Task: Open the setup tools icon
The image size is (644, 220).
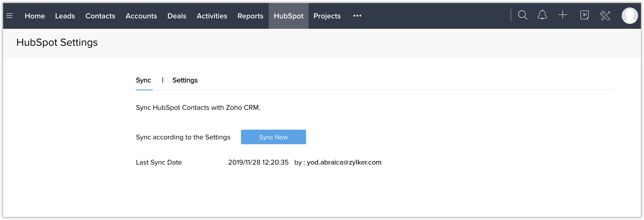Action: [x=605, y=16]
